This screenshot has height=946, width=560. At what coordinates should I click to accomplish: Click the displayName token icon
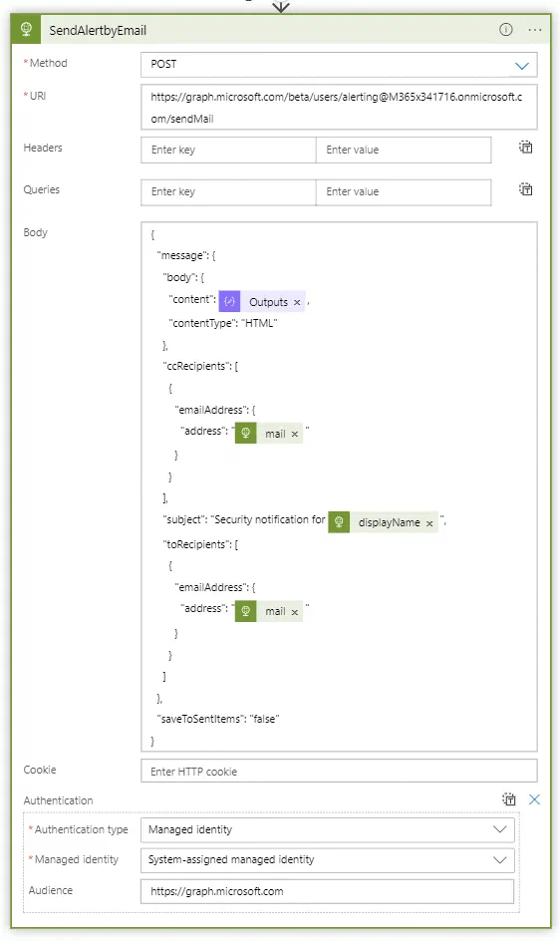click(x=339, y=522)
